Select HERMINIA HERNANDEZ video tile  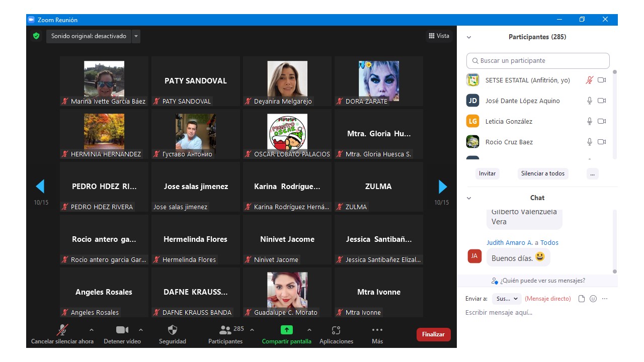104,134
